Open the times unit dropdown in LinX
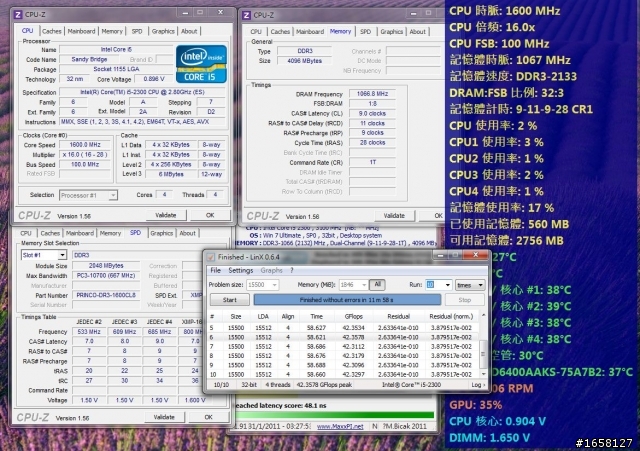 [x=470, y=285]
